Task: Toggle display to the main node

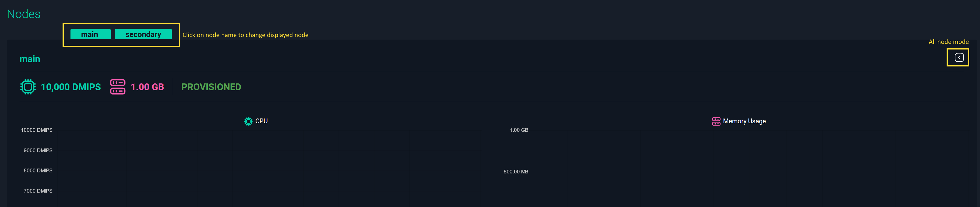Action: pos(90,34)
